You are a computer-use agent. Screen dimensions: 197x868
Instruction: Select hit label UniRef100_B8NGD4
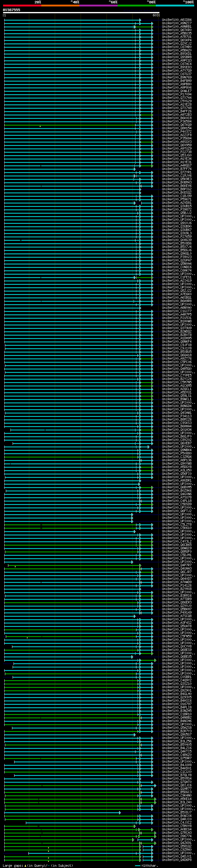[x=177, y=406]
